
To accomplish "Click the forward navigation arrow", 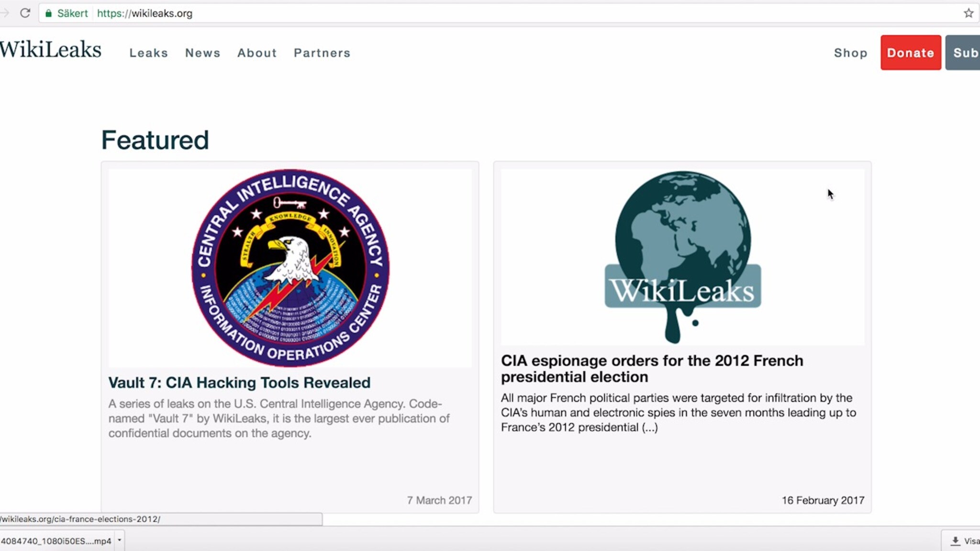I will click(x=4, y=13).
